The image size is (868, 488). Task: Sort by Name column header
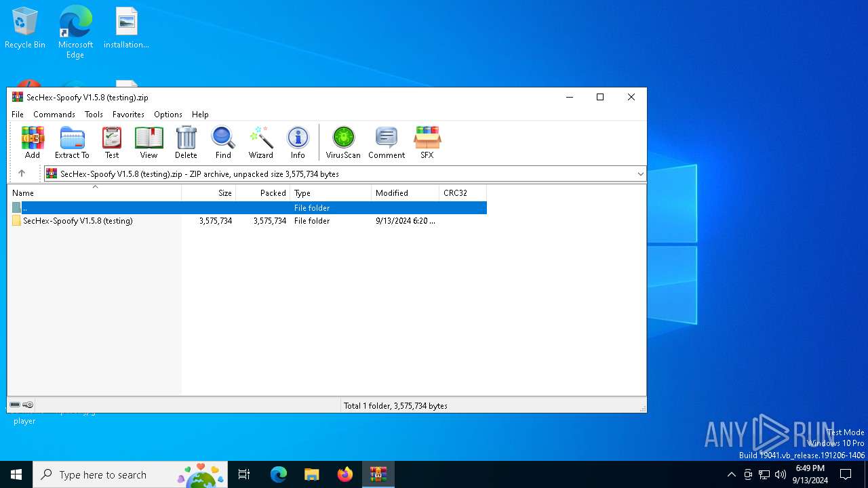tap(94, 193)
